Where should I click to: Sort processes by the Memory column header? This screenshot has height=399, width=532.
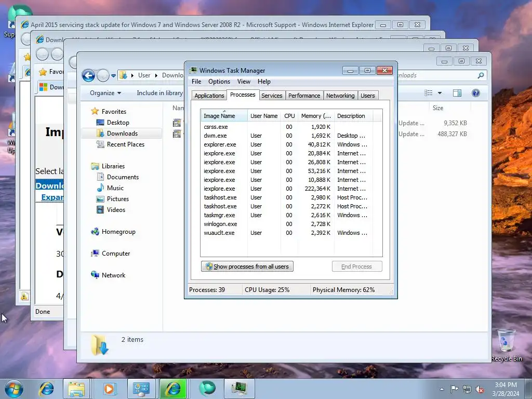(x=316, y=116)
